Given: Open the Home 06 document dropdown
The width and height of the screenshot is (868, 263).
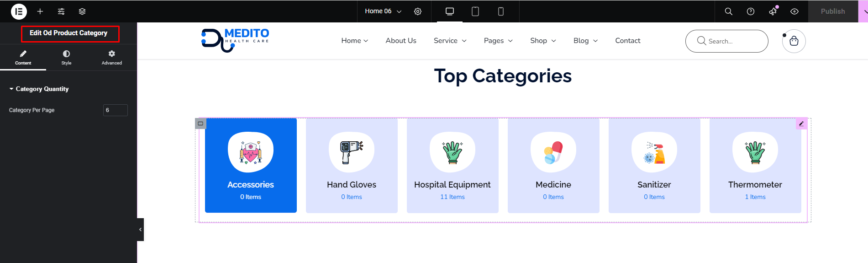Looking at the screenshot, I should pos(383,11).
